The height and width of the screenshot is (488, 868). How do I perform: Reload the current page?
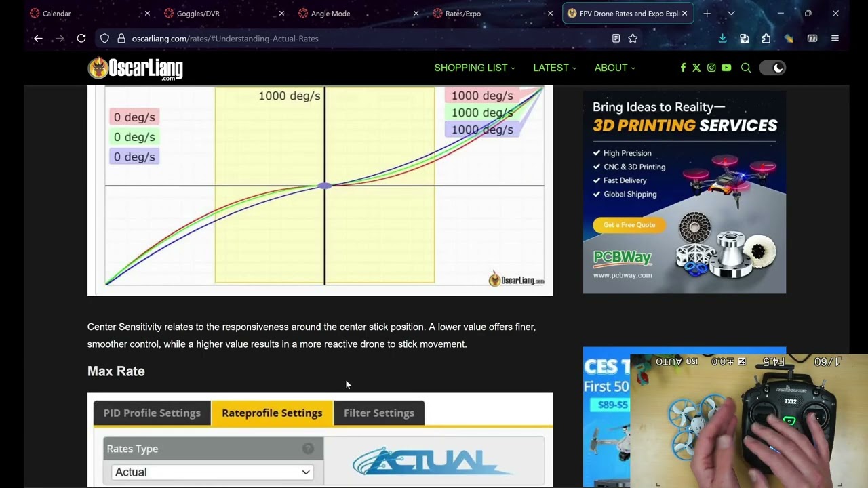point(81,39)
